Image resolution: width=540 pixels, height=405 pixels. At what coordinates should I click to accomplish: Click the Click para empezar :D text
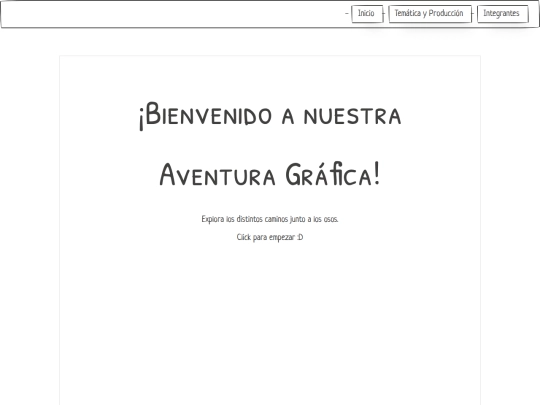pos(270,237)
